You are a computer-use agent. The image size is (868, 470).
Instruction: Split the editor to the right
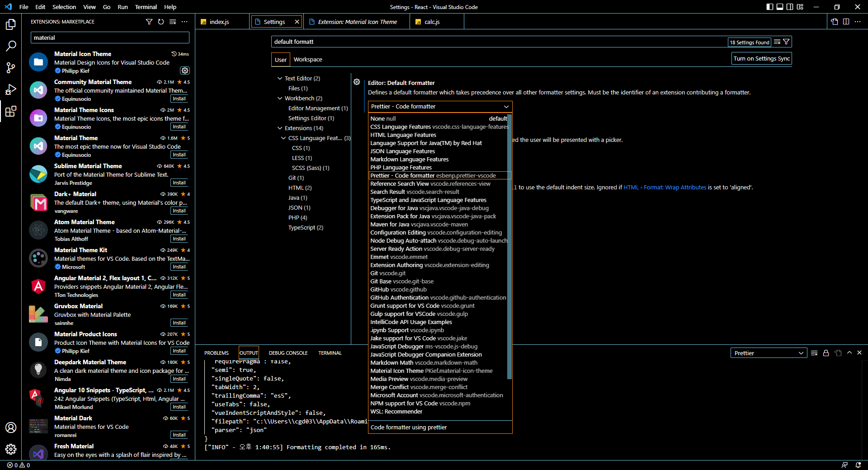click(x=846, y=22)
